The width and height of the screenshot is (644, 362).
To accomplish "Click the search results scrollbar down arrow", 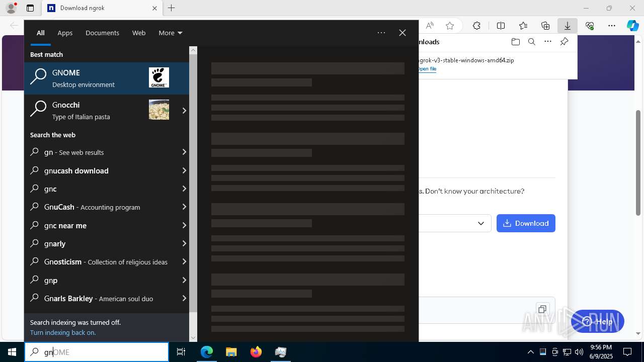I will coord(193,338).
